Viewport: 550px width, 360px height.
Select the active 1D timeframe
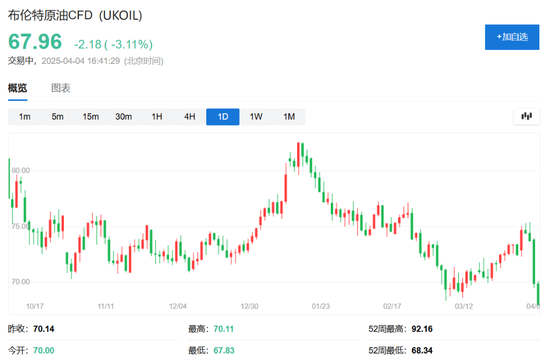[223, 116]
